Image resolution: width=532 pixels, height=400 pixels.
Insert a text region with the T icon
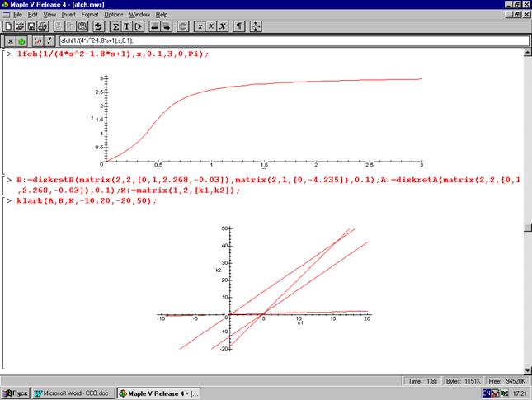click(x=127, y=26)
